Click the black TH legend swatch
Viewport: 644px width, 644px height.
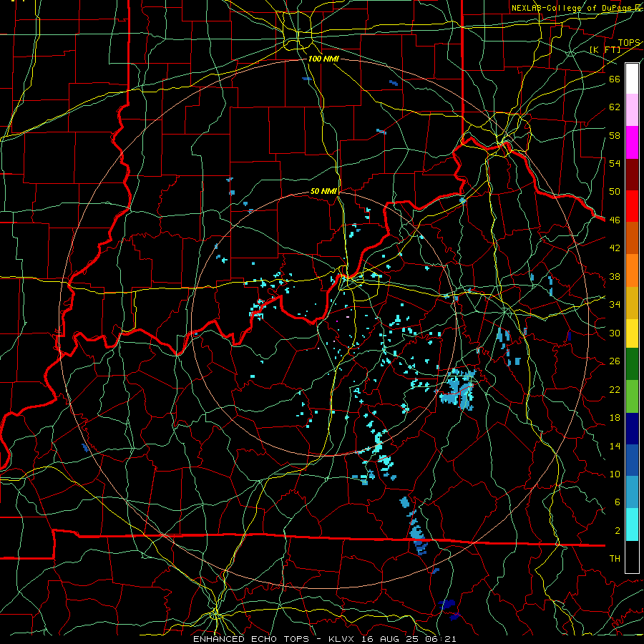click(x=632, y=557)
